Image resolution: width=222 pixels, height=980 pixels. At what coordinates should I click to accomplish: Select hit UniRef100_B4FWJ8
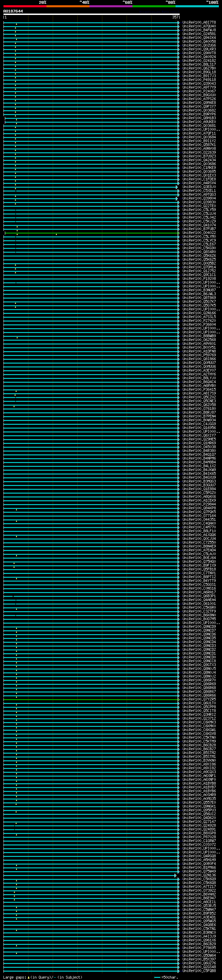(x=199, y=30)
